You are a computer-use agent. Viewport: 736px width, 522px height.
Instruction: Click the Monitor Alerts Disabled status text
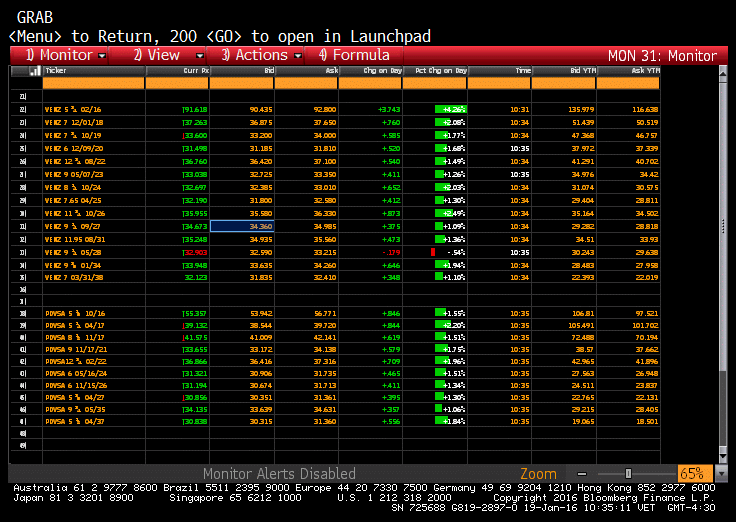click(x=279, y=474)
